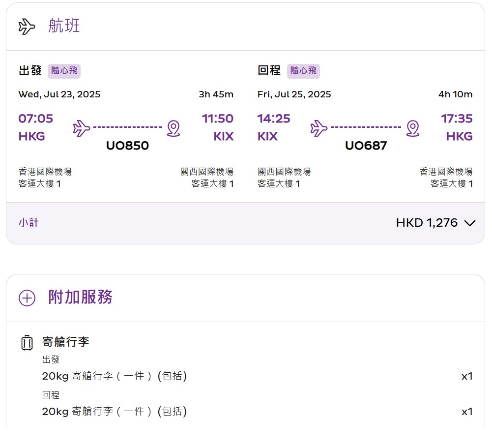Click the HKD 1,276 subtotal amount
492x448 pixels.
[427, 223]
